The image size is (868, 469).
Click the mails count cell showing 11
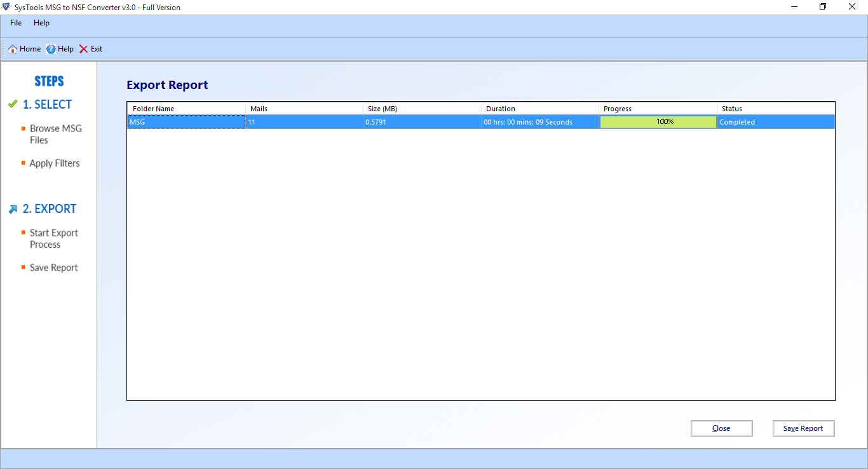(x=304, y=122)
